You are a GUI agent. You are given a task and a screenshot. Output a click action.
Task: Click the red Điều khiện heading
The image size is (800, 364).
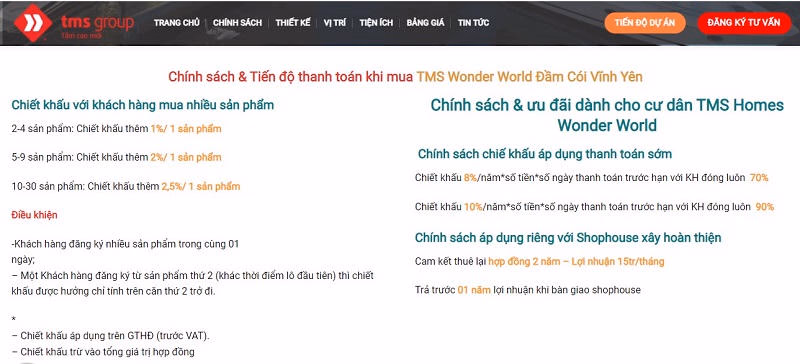[34, 215]
